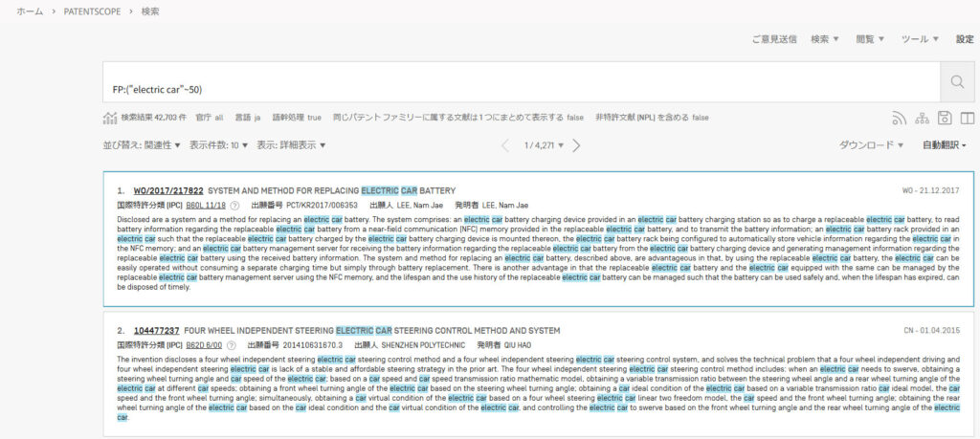Open the result analysis chart icon
Screen dimensions: 980x439
tap(109, 118)
